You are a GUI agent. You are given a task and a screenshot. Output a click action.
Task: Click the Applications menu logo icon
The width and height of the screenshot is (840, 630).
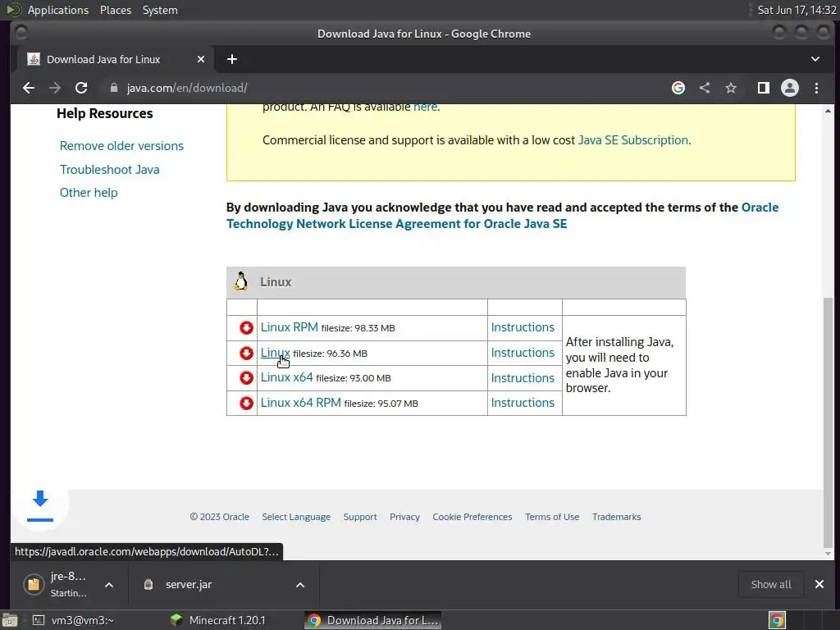tap(14, 10)
